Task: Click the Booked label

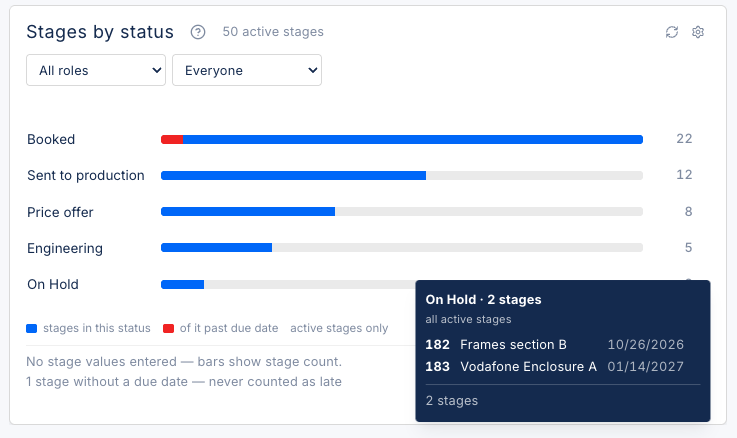Action: click(x=51, y=139)
